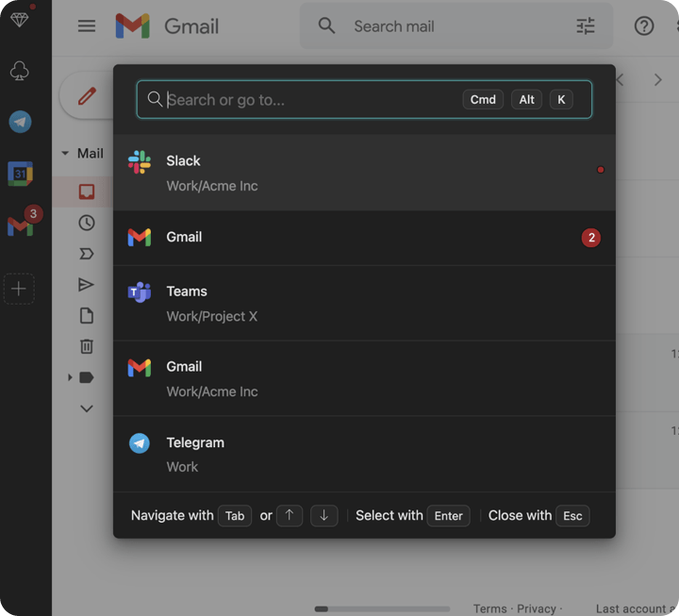Click the Alt shortcut key hint
Screen dimensions: 679x616
click(526, 100)
